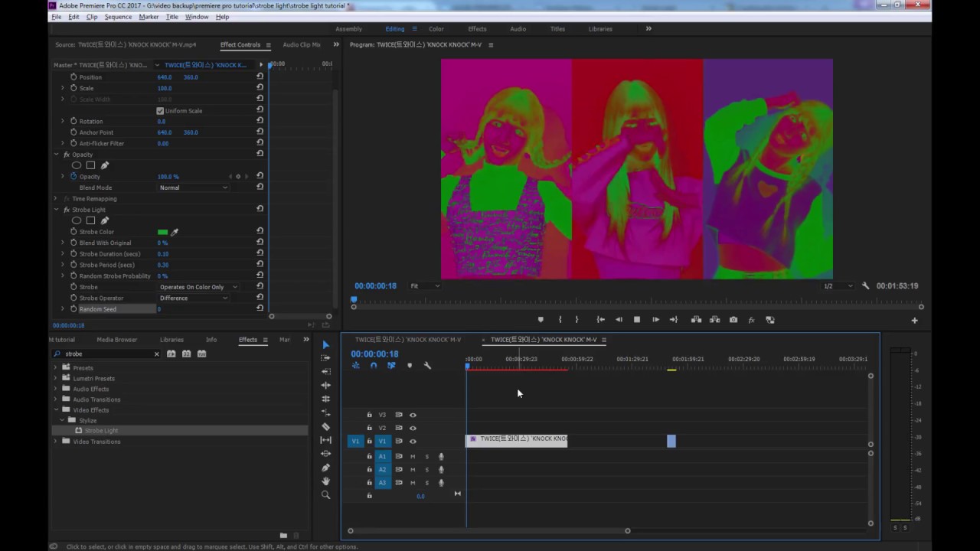Solo audio track A2
This screenshot has width=980, height=551.
tap(427, 470)
